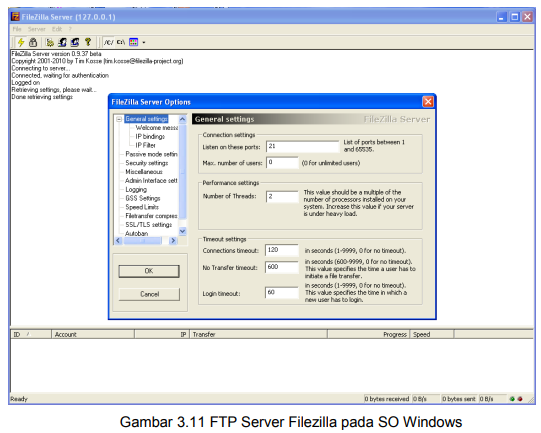Viewport: 541px width, 433px height.
Task: Click the Listen on these ports field
Action: [x=303, y=146]
